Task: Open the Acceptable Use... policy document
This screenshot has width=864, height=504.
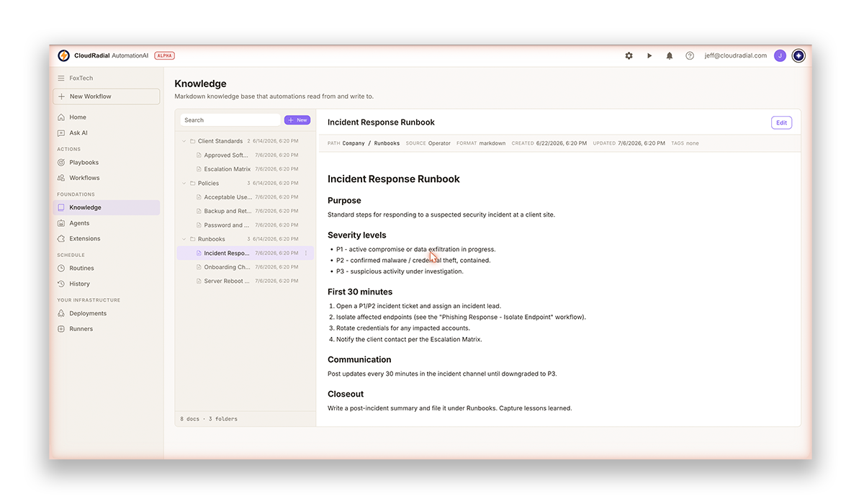Action: coord(228,197)
